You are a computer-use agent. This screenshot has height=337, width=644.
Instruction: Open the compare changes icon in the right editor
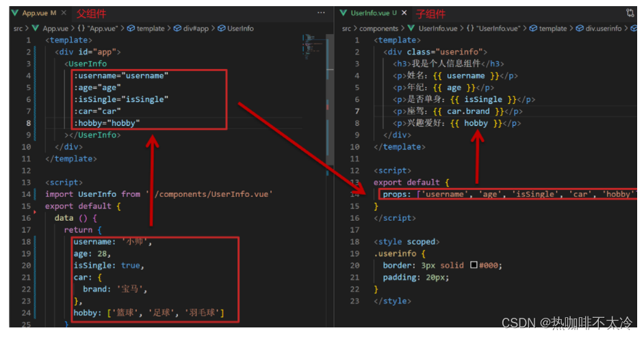click(x=630, y=13)
